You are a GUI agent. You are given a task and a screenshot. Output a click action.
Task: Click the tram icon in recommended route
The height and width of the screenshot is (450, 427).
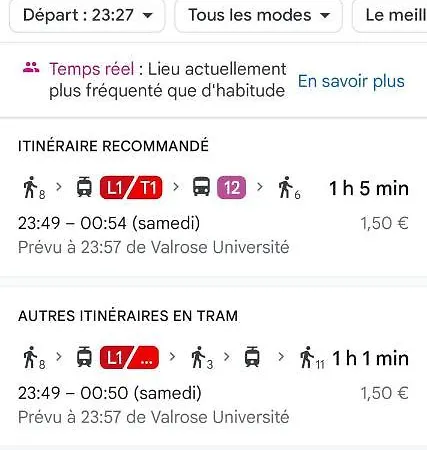click(84, 187)
